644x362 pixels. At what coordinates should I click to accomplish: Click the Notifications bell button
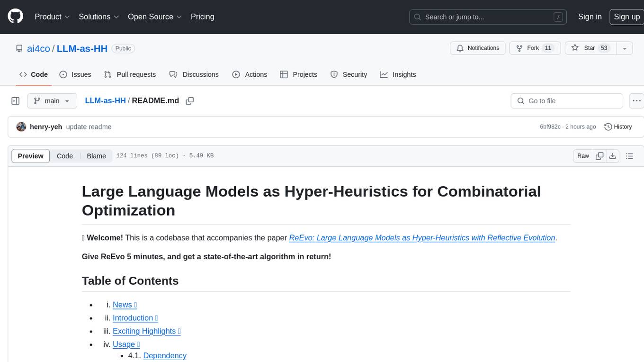[x=478, y=48]
